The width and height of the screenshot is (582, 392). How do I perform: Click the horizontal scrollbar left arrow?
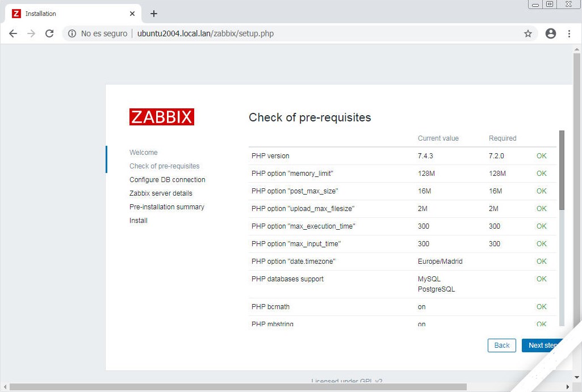click(x=5, y=387)
